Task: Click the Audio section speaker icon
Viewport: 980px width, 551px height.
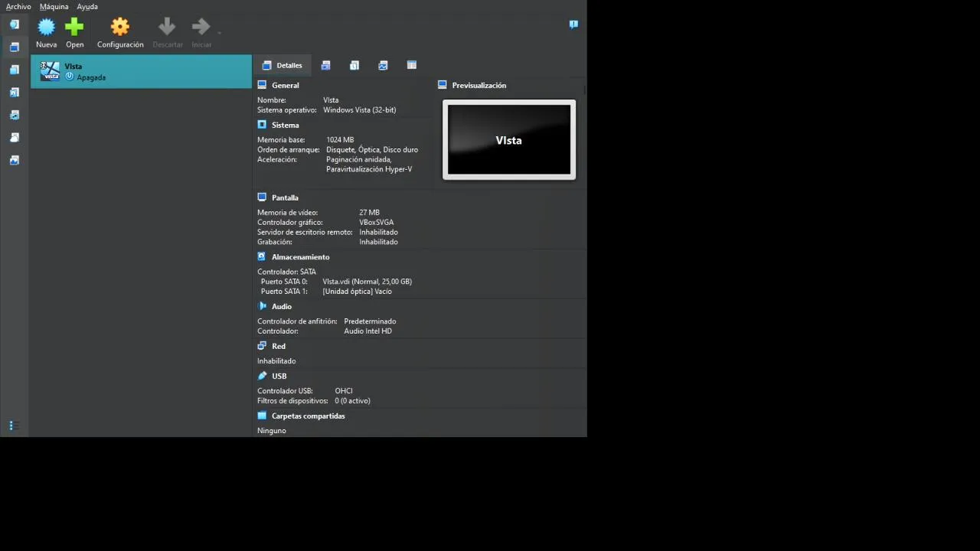Action: (262, 306)
